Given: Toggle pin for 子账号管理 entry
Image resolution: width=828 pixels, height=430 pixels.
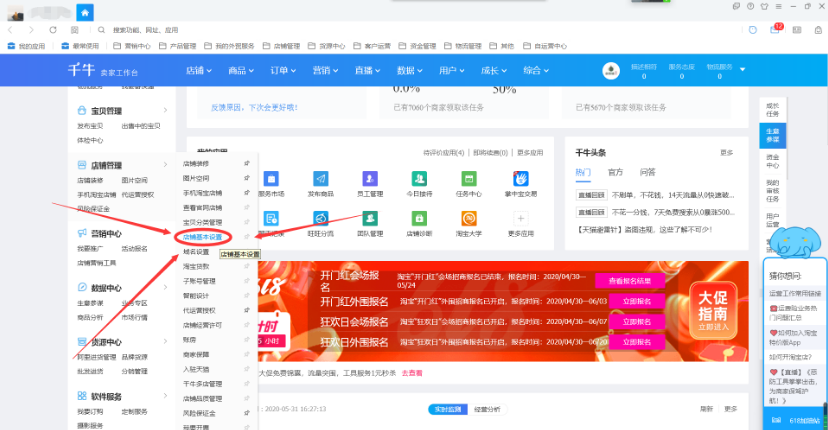Looking at the screenshot, I should pyautogui.click(x=247, y=281).
